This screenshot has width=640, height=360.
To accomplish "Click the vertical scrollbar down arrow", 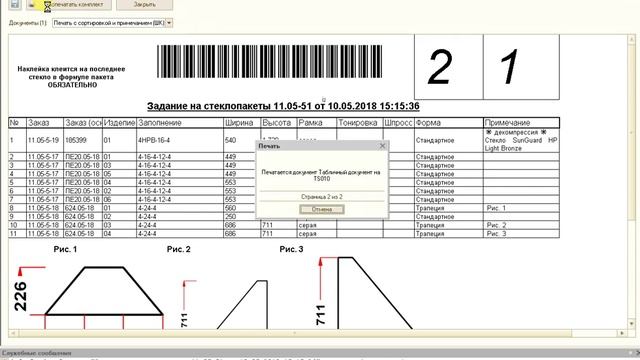I will point(631,323).
